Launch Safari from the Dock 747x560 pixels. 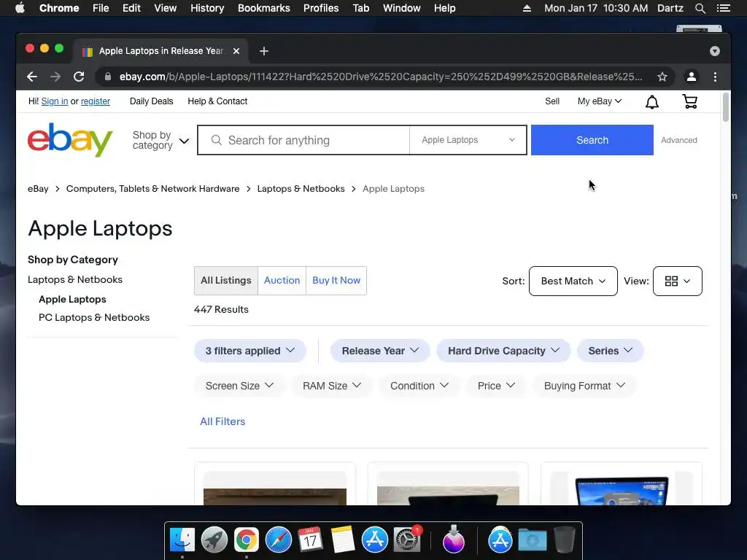coord(278,540)
